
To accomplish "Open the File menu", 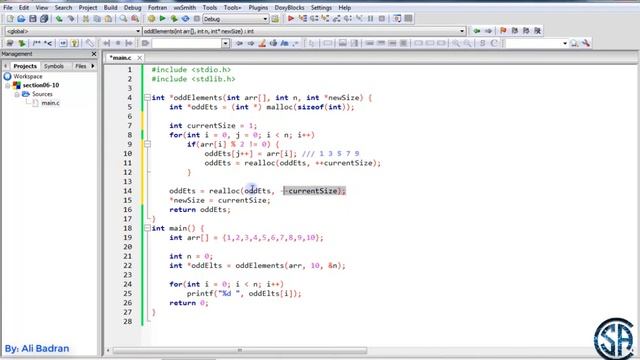I will 8,8.
